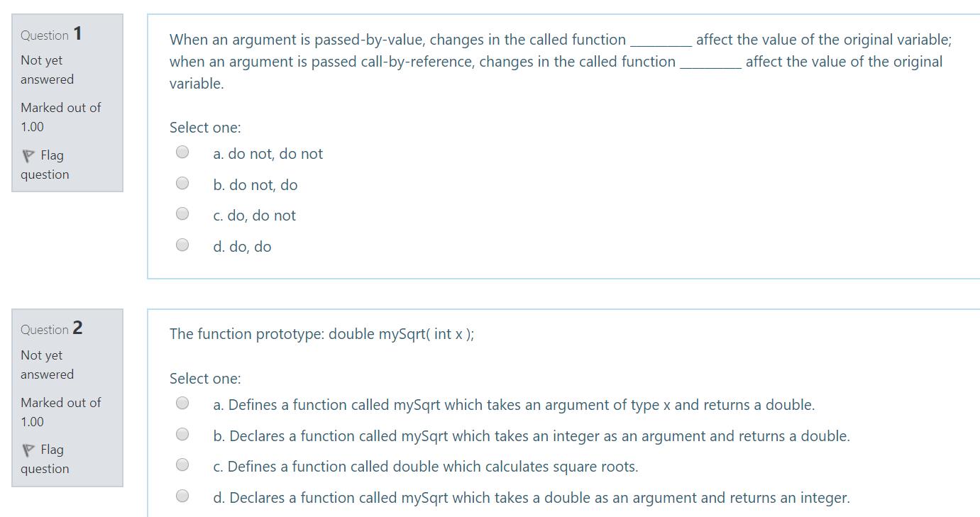Click the 'Flag question' link under Question 2
The height and width of the screenshot is (517, 980).
click(45, 459)
